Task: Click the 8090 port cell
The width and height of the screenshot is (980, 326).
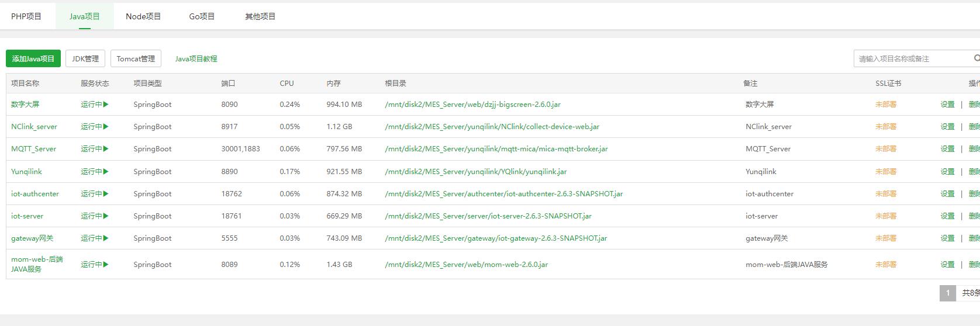Action: coord(229,104)
